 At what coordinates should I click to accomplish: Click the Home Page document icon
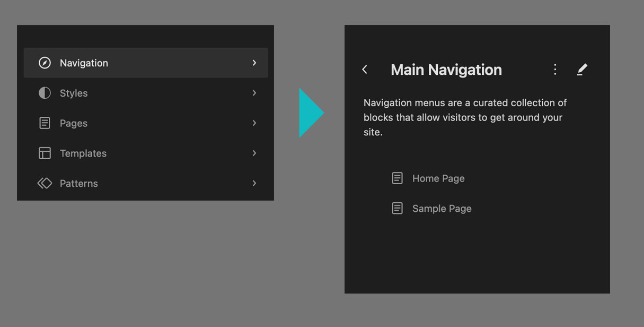(x=398, y=178)
